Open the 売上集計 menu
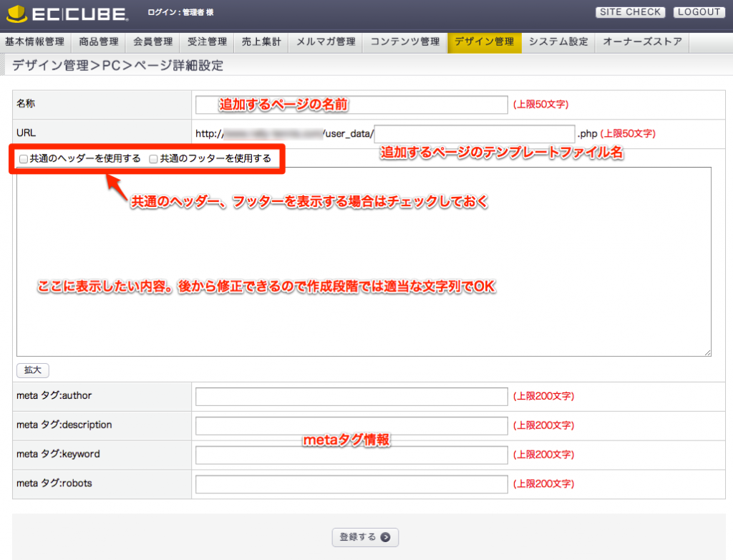Image resolution: width=733 pixels, height=560 pixels. point(261,42)
